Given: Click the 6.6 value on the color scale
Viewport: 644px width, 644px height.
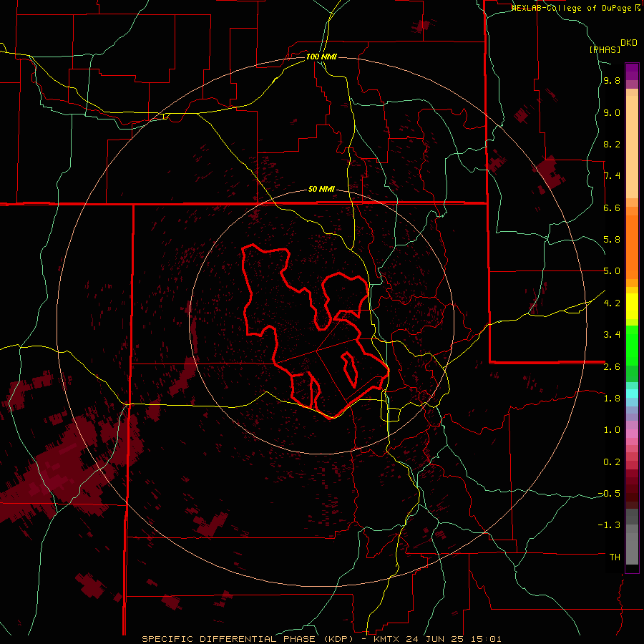Looking at the screenshot, I should (612, 208).
